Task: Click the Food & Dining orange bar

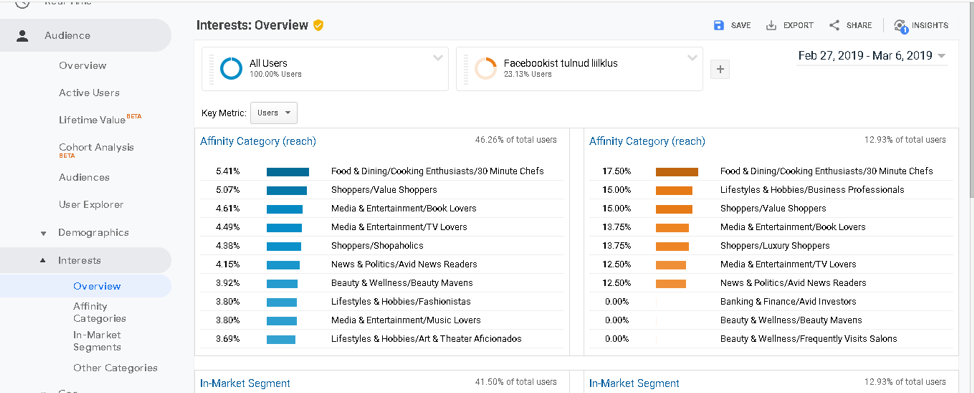Action: click(677, 172)
